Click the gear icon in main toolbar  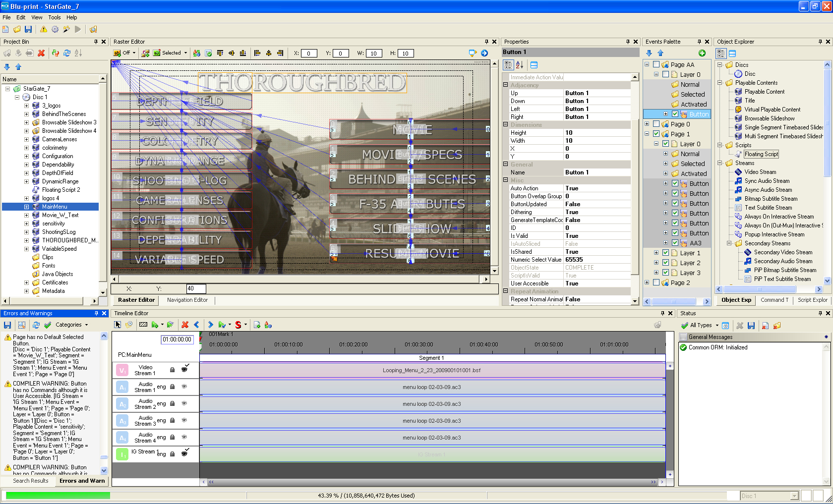click(55, 29)
